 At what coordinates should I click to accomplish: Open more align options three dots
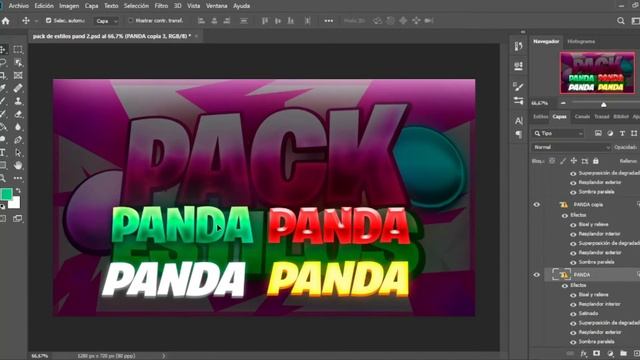pyautogui.click(x=329, y=20)
